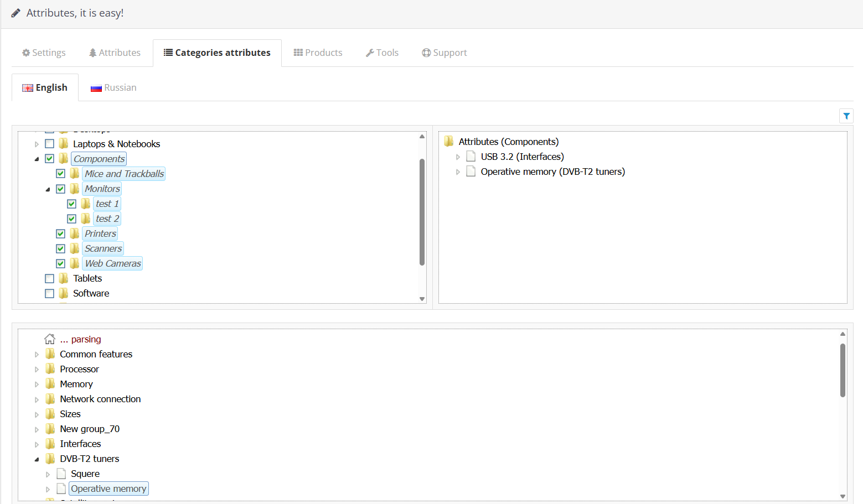Click the home icon beside parsing
863x504 pixels.
tap(50, 339)
